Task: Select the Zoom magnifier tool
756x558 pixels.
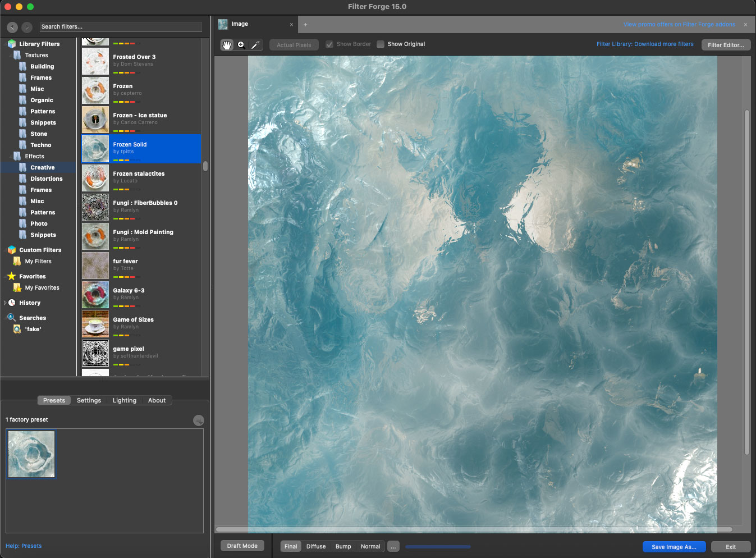Action: (x=241, y=45)
